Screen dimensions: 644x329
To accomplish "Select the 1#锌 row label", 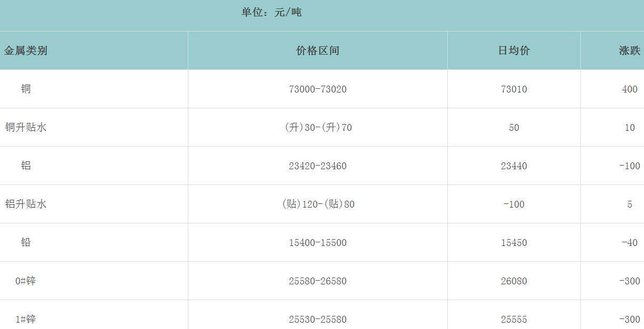I will tap(26, 320).
